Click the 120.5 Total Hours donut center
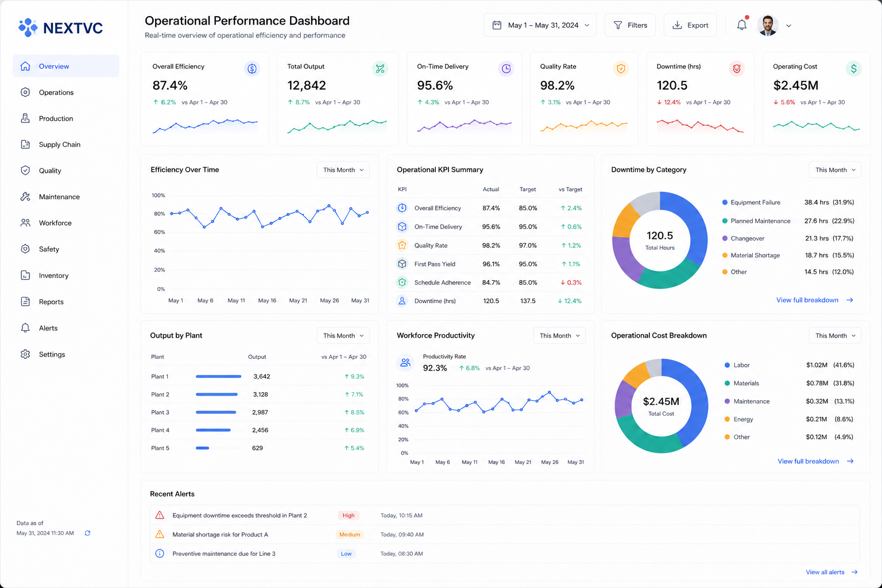 [x=660, y=240]
